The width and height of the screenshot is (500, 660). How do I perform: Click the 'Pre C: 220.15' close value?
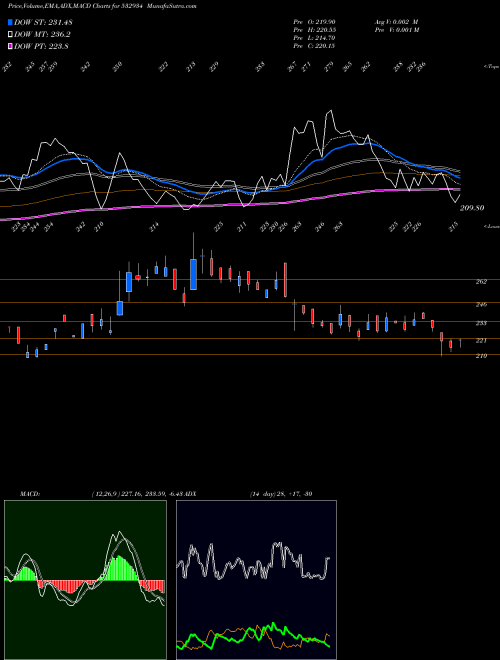pyautogui.click(x=314, y=46)
